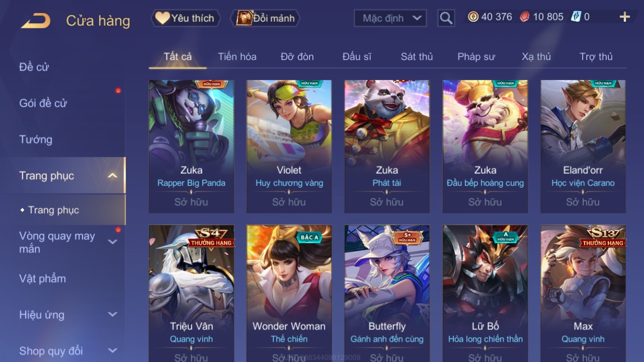Expand the Vòng quay may mắn section
Image resolution: width=644 pixels, height=362 pixels.
112,242
